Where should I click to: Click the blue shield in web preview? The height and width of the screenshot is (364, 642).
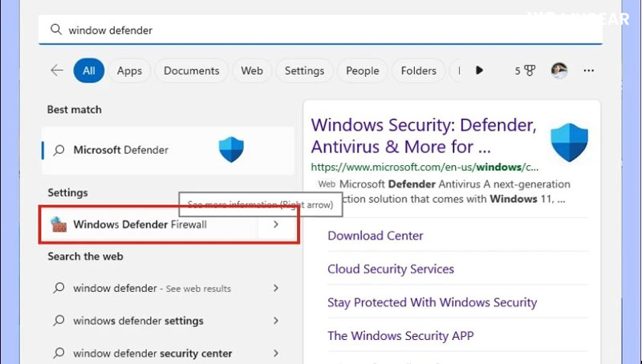click(569, 142)
